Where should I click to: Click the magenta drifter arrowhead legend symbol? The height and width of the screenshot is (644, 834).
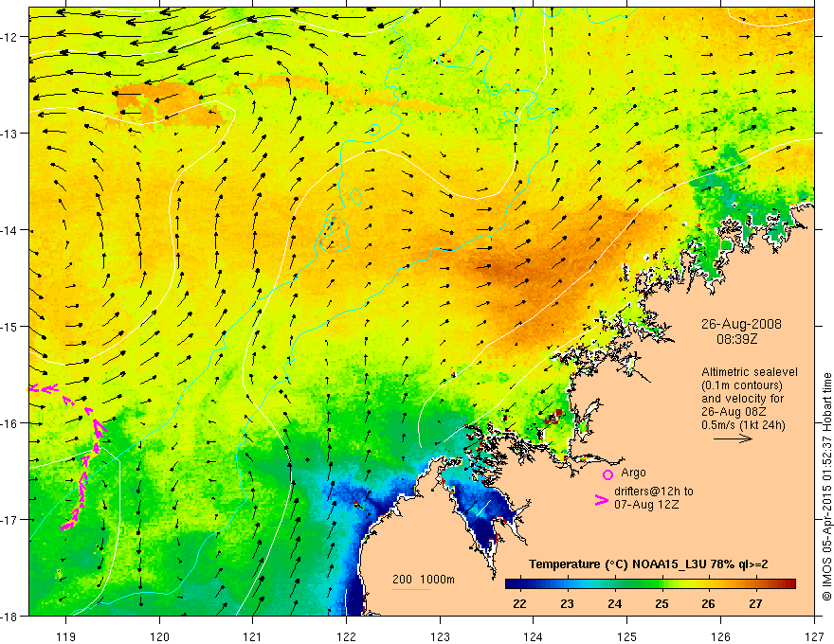pyautogui.click(x=601, y=500)
